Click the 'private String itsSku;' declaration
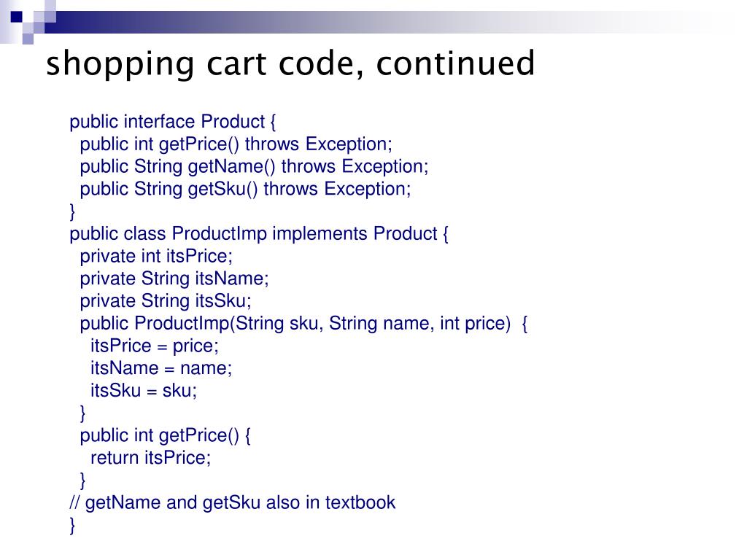This screenshot has height=560, width=747. (166, 301)
